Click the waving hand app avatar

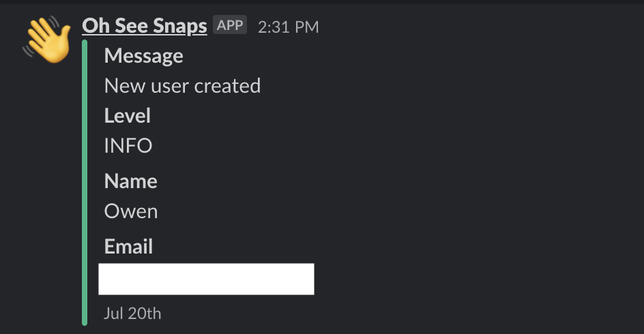pyautogui.click(x=47, y=40)
